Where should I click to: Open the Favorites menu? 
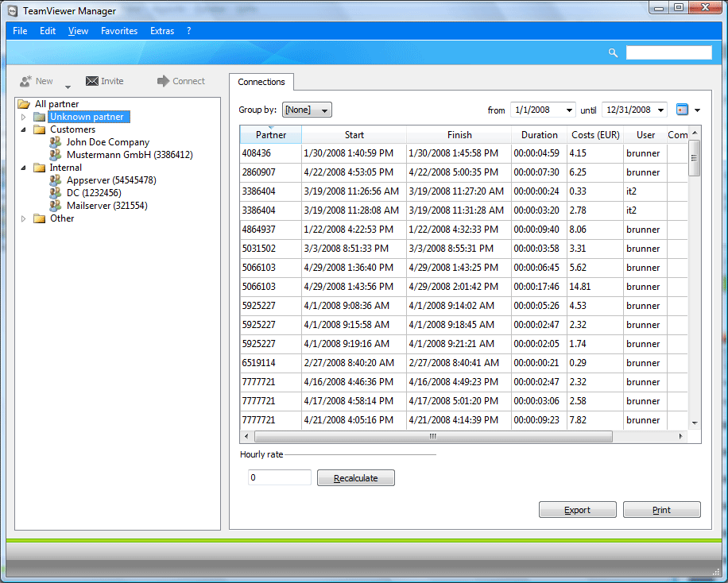(119, 31)
